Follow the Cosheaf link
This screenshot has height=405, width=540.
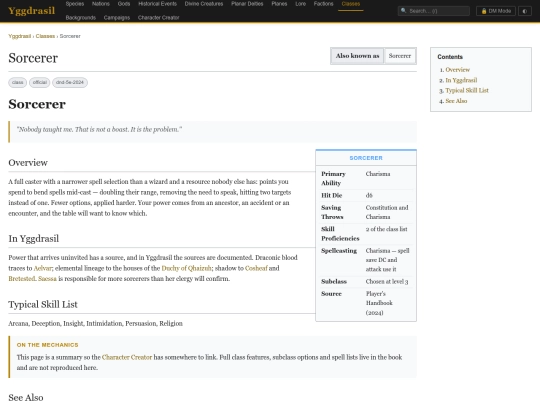[x=256, y=268]
